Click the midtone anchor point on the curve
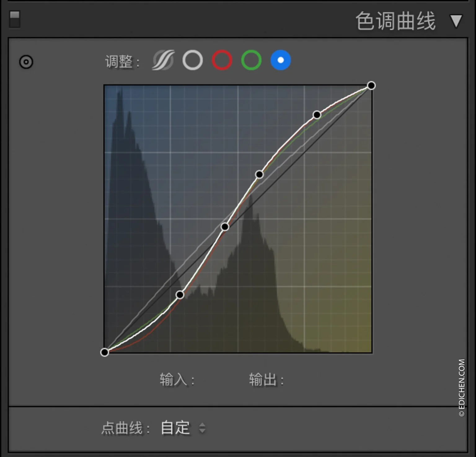Screen dimensions: 476x457 [x=224, y=227]
